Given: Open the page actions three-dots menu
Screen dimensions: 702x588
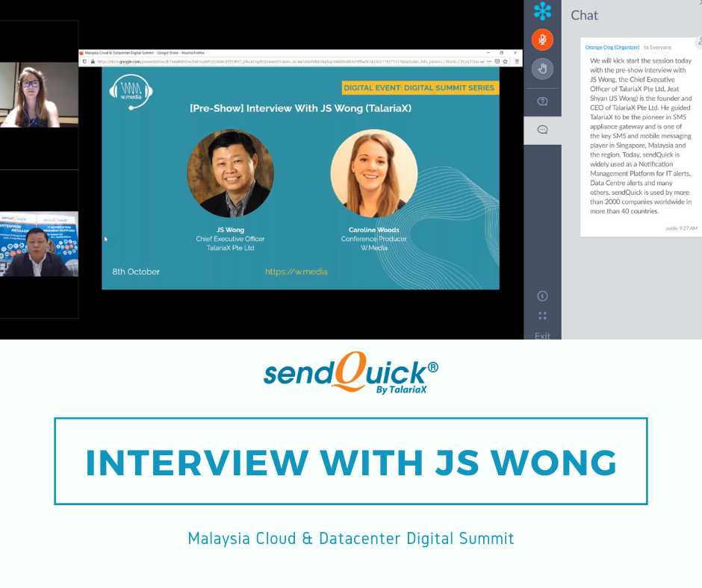Looking at the screenshot, I should (489, 62).
